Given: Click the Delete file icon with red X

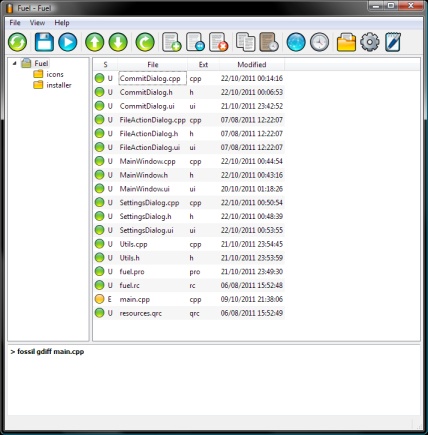Looking at the screenshot, I should 218,42.
